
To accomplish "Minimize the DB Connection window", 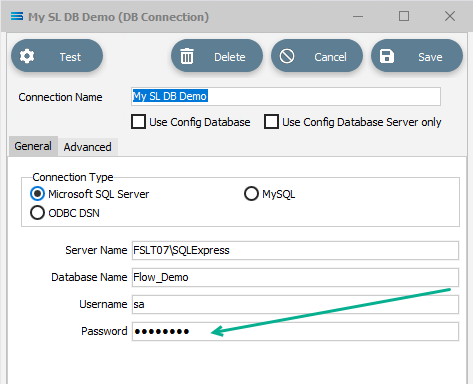I will (x=358, y=16).
